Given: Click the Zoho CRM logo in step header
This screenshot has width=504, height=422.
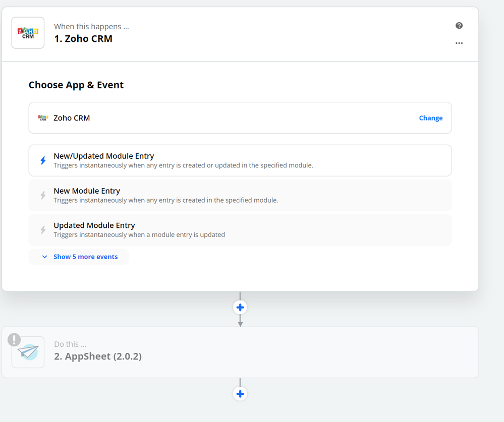Looking at the screenshot, I should pos(28,33).
